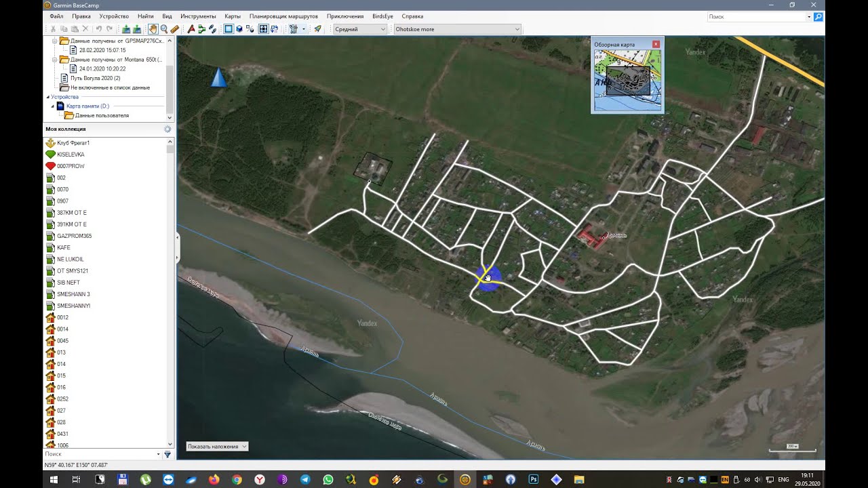Open the top search field dropdown arrow
Viewport: 868px width, 488px height.
(809, 16)
